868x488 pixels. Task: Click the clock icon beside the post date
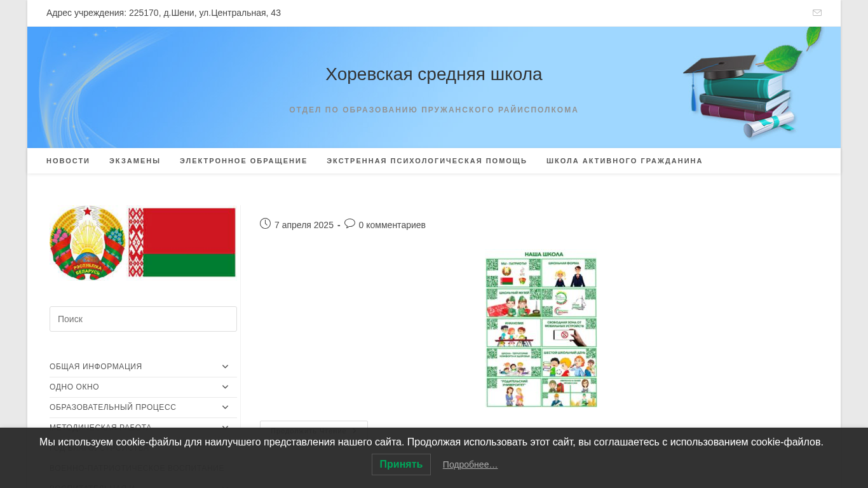pyautogui.click(x=266, y=224)
